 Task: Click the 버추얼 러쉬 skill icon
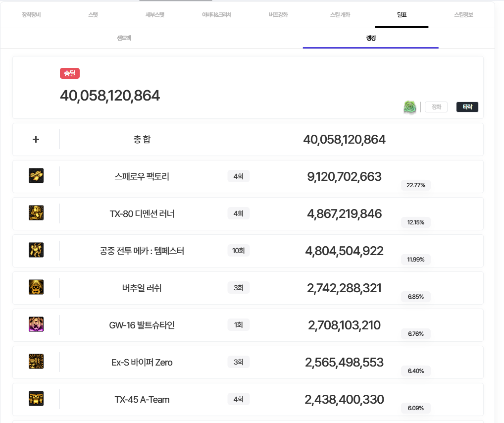pos(36,287)
